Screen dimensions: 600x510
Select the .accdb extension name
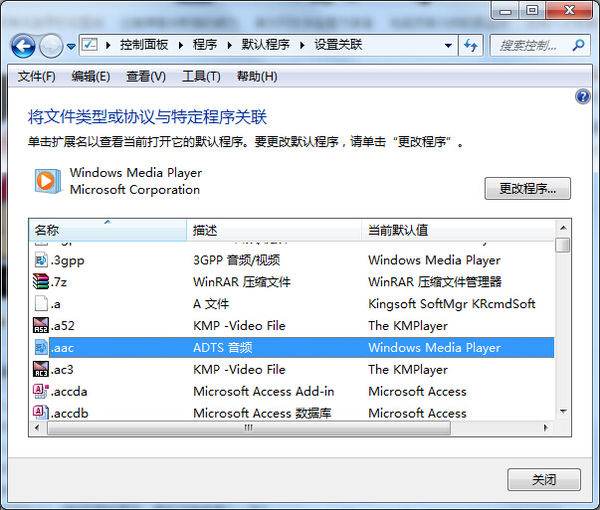(x=69, y=414)
